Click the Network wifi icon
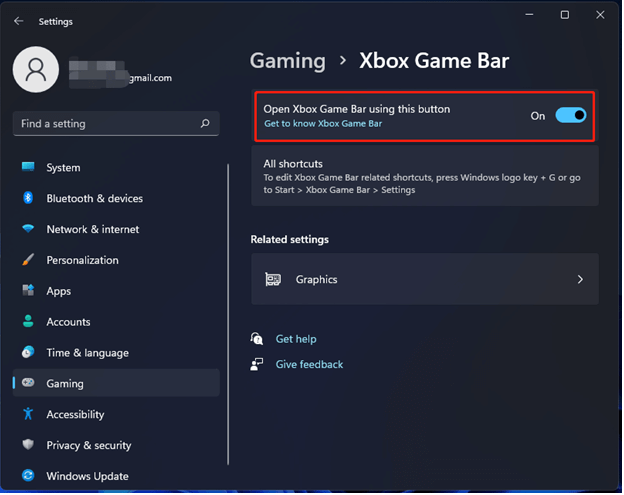 (x=28, y=229)
